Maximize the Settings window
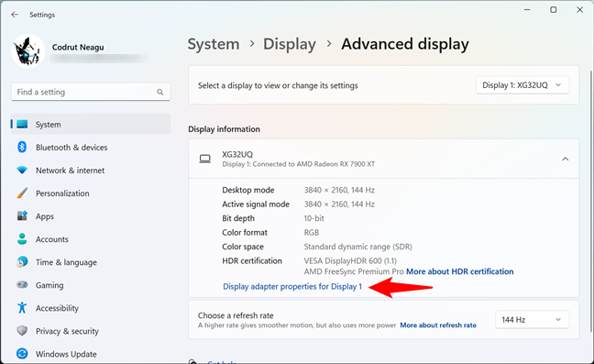This screenshot has width=594, height=364. 554,10
